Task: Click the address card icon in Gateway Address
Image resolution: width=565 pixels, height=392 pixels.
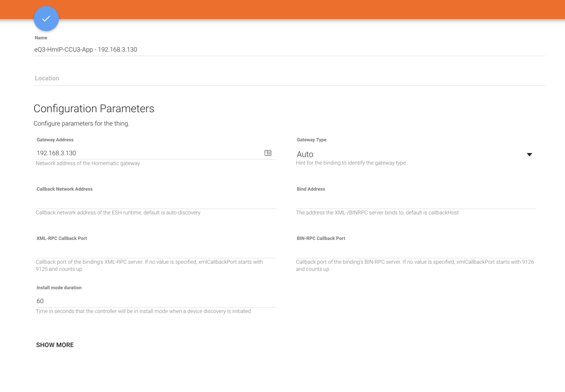Action: pyautogui.click(x=268, y=153)
